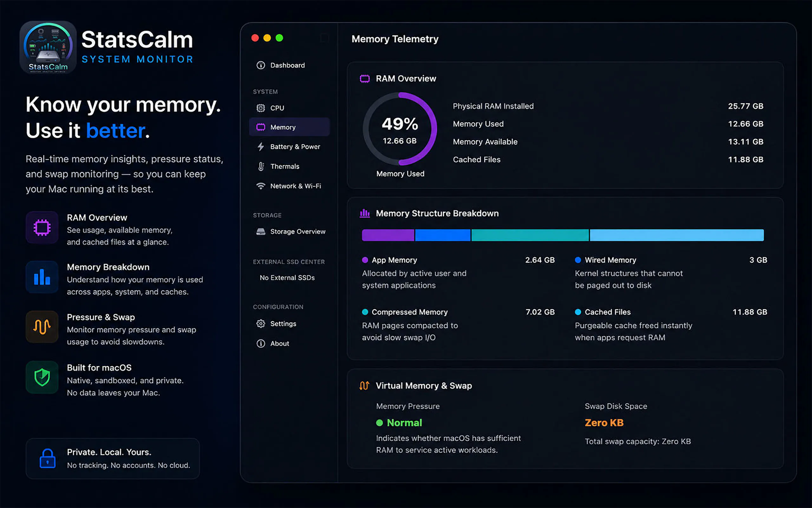Screen dimensions: 812x508
Task: Open the Dashboard section
Action: 289,65
